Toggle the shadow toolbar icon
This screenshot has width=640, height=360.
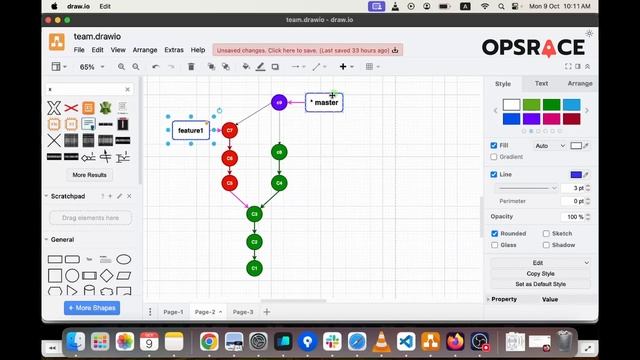[276, 67]
